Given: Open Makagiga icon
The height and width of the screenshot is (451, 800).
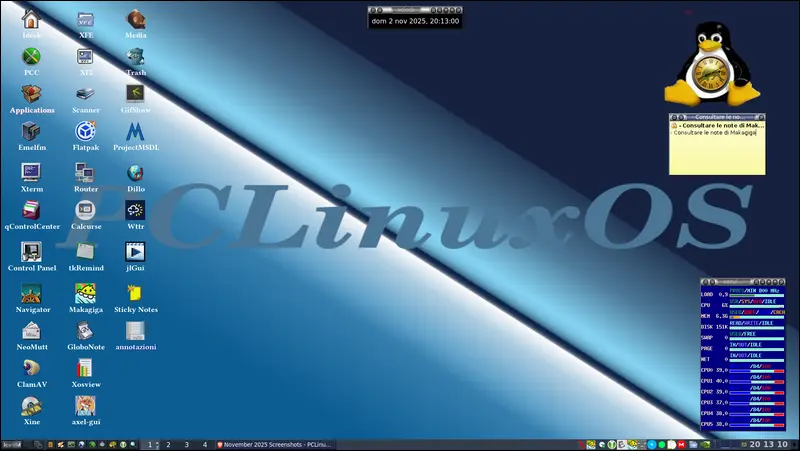Looking at the screenshot, I should tap(85, 293).
